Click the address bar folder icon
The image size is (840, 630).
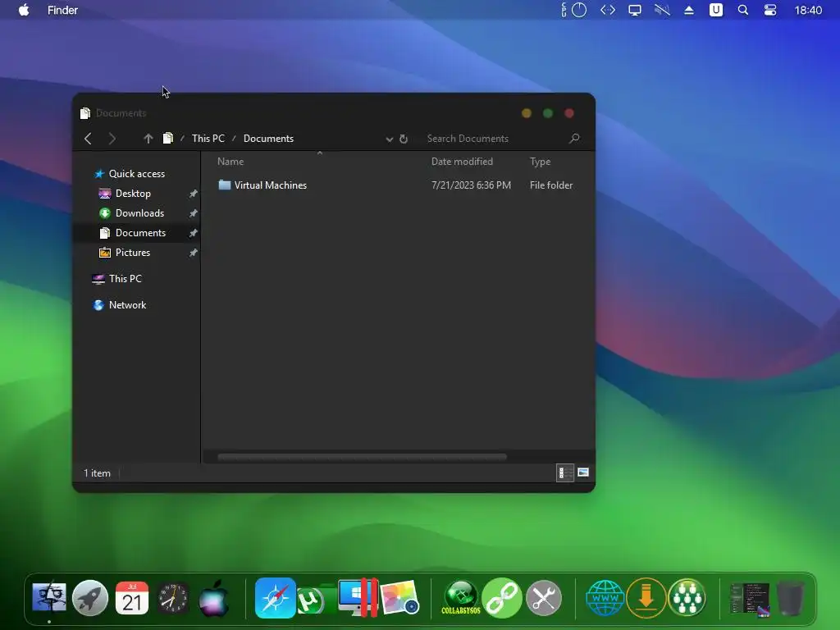(167, 138)
